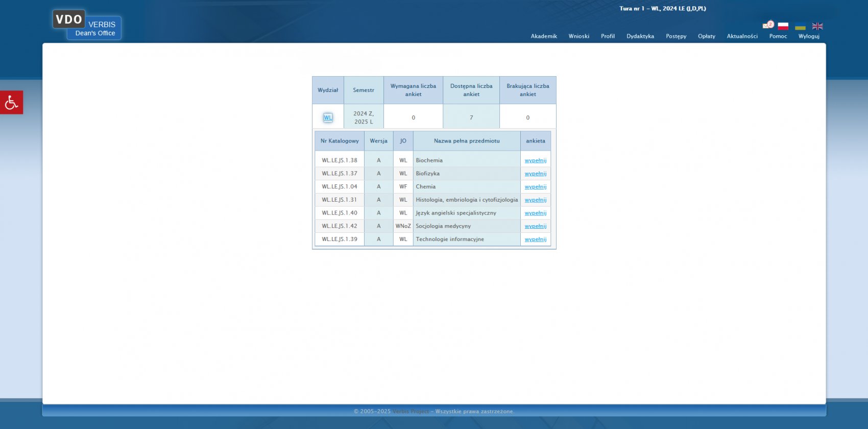Open the Dydaktyka menu
This screenshot has height=429, width=868.
[x=640, y=36]
